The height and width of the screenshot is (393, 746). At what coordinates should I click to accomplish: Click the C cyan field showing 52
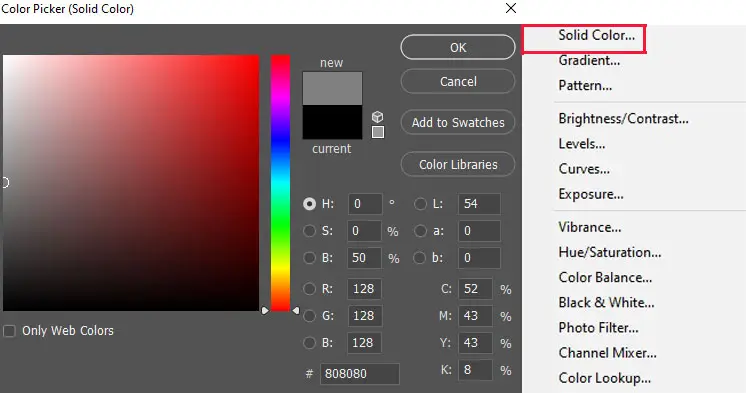pyautogui.click(x=475, y=288)
